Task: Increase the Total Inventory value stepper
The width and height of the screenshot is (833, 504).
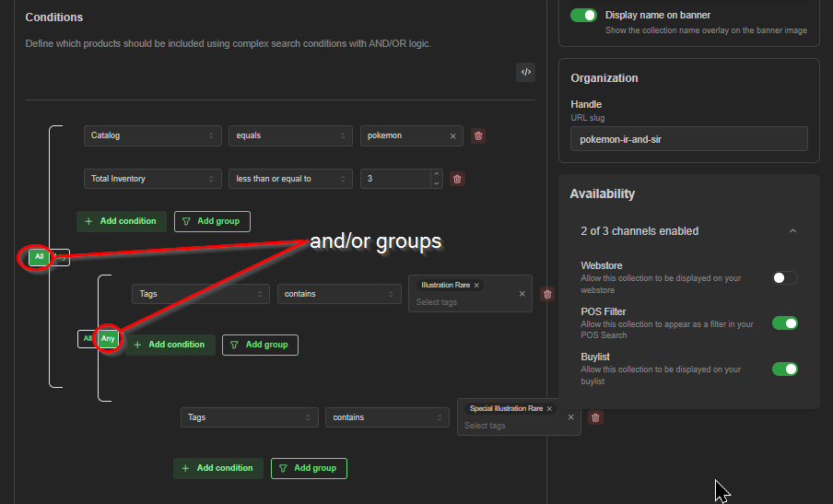Action: (x=436, y=174)
